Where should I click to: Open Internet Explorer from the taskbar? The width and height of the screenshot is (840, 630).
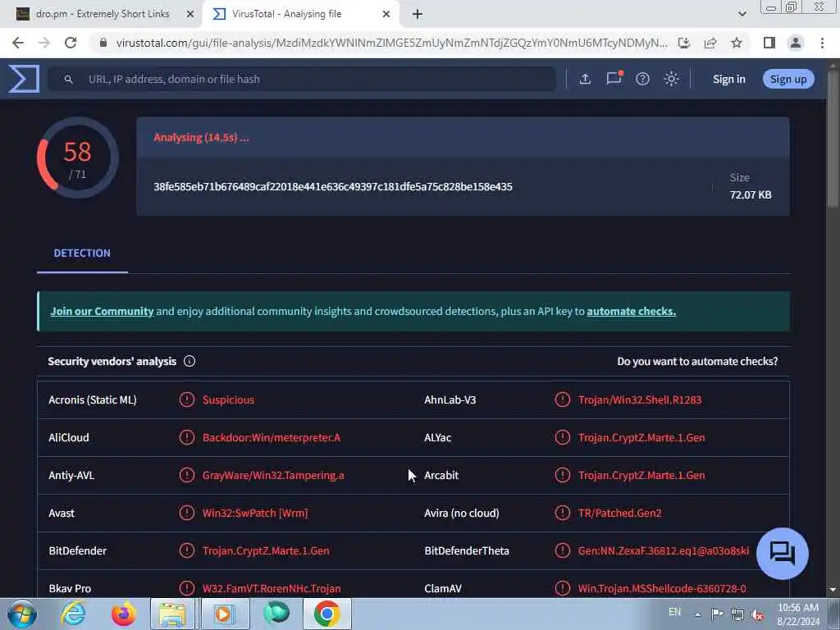tap(73, 614)
